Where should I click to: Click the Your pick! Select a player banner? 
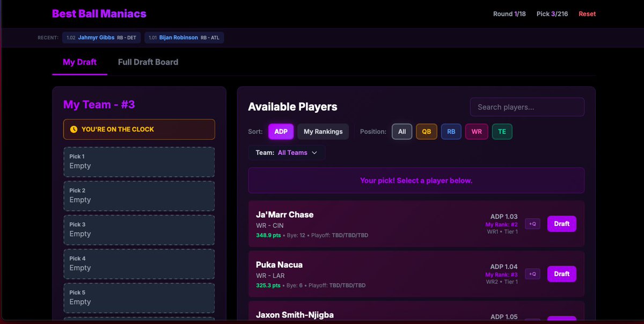coord(416,181)
